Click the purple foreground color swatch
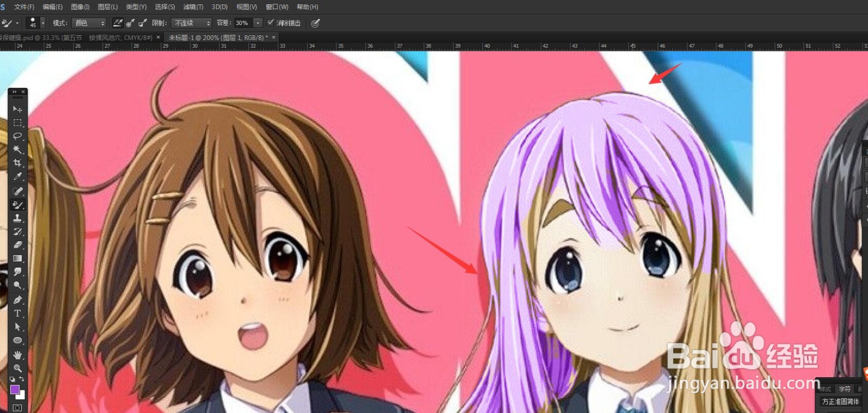868x413 pixels. (15, 389)
